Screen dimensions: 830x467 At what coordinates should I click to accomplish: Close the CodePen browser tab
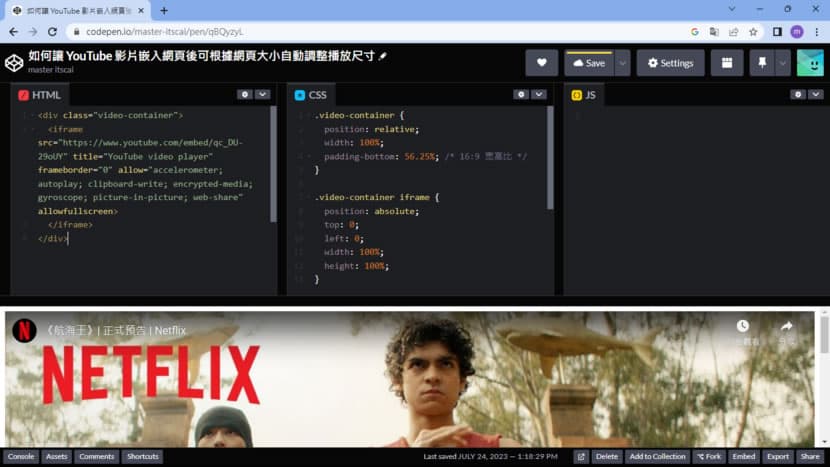pyautogui.click(x=141, y=11)
